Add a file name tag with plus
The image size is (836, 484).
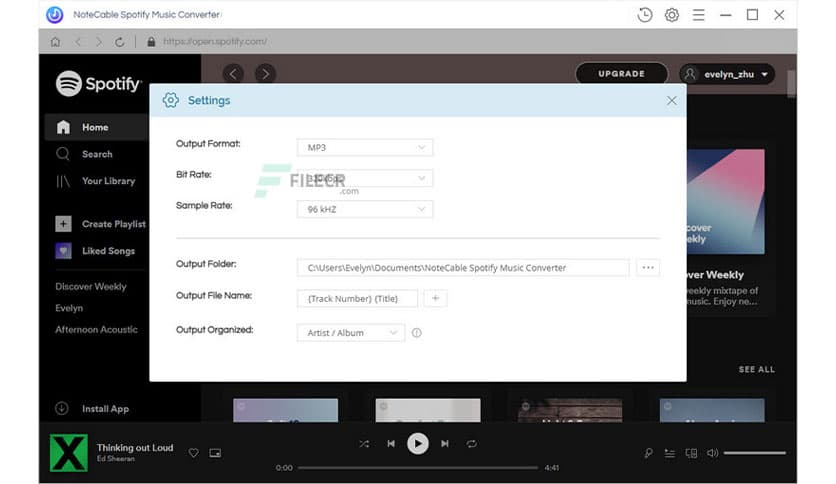[x=435, y=299]
